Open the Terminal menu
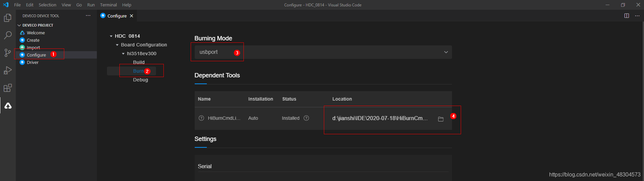This screenshot has height=181, width=644. pyautogui.click(x=108, y=5)
